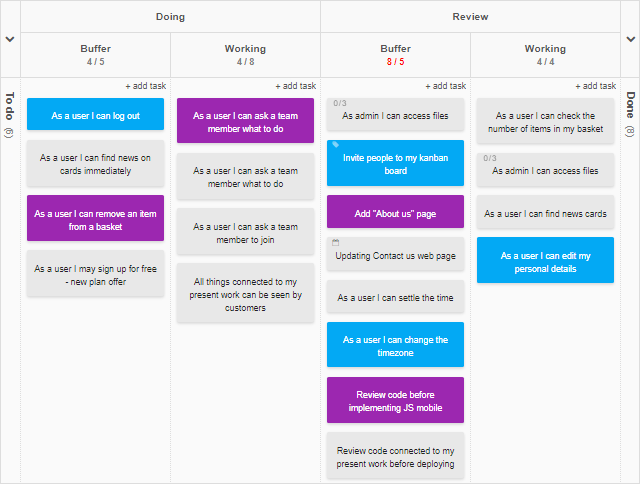The image size is (640, 484).
Task: Click the calendar icon on Updating Contact us card
Action: (336, 242)
